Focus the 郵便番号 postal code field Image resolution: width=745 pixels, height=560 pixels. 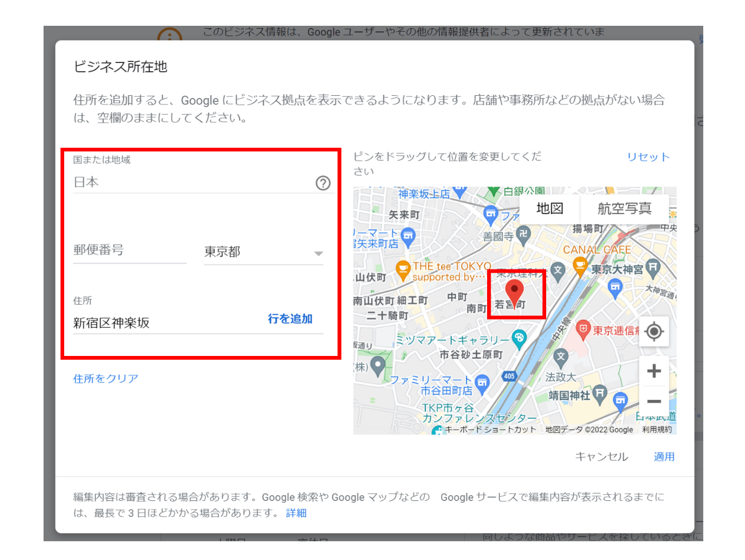[130, 250]
